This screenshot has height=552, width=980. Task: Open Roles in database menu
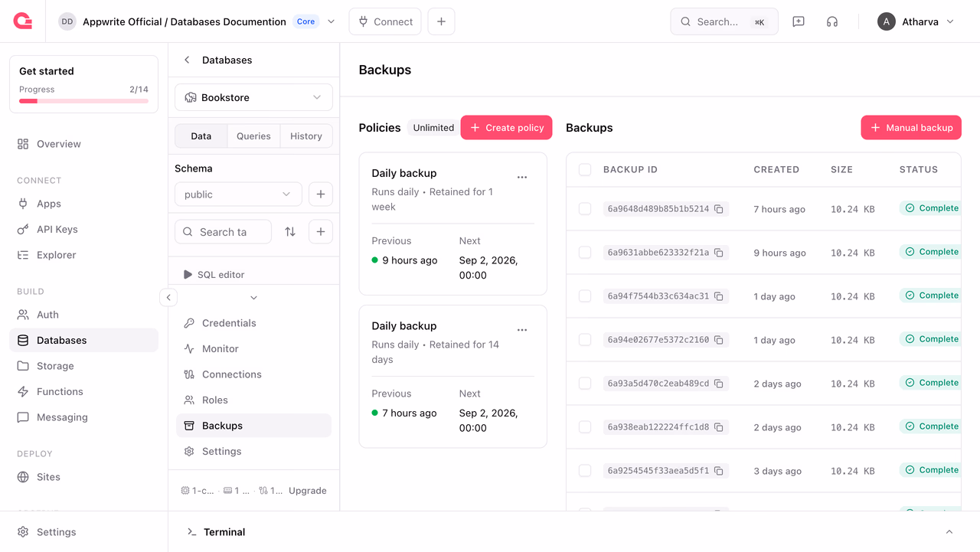(253, 400)
